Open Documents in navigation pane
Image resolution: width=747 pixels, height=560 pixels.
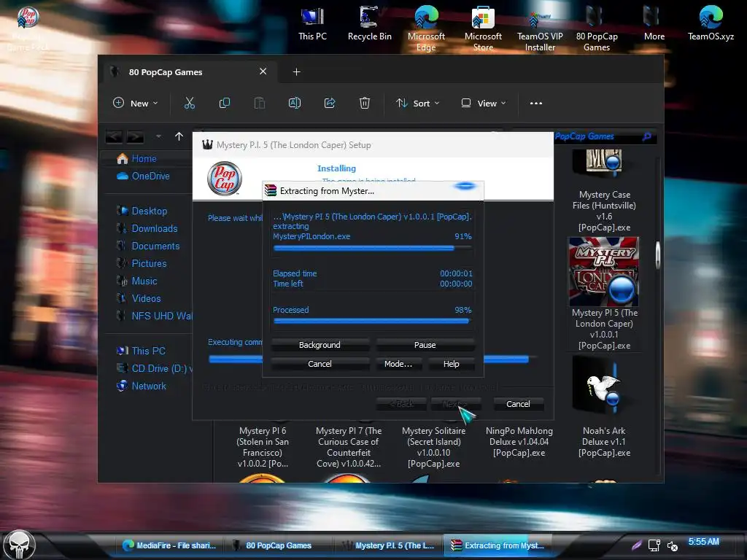tap(148, 246)
